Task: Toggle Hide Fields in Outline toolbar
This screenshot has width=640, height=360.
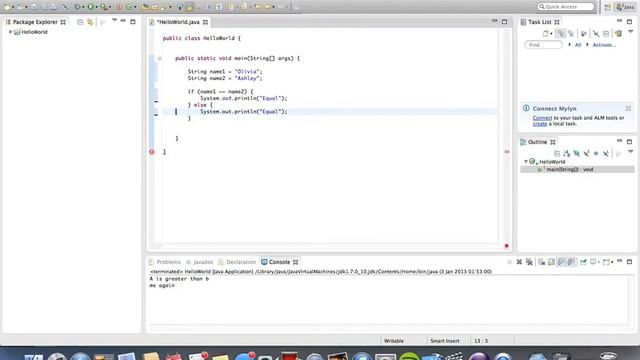Action: click(x=576, y=153)
